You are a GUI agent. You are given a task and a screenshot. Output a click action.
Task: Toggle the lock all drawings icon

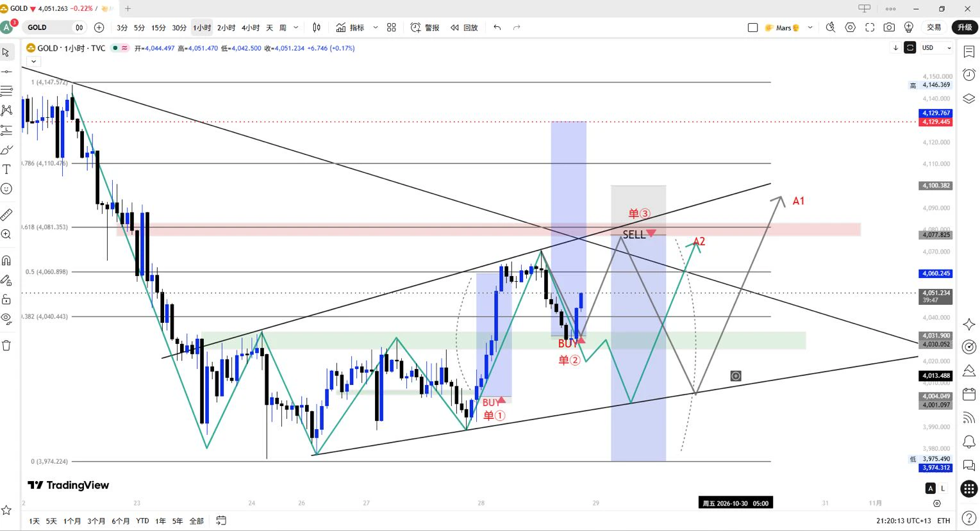[x=6, y=299]
